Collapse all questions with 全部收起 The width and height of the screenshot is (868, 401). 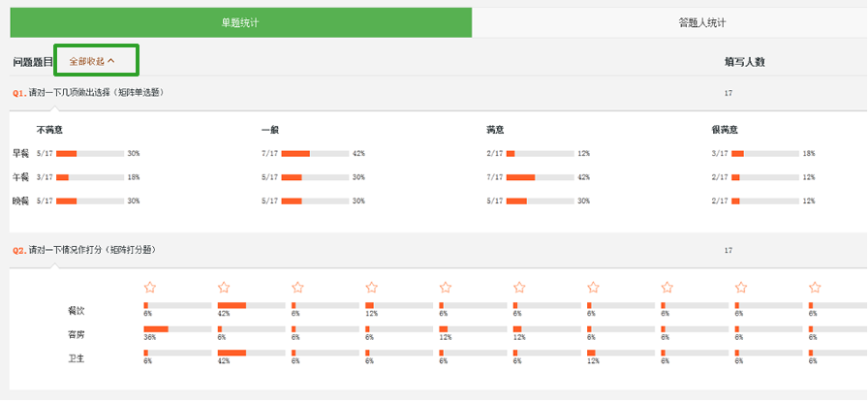(92, 61)
